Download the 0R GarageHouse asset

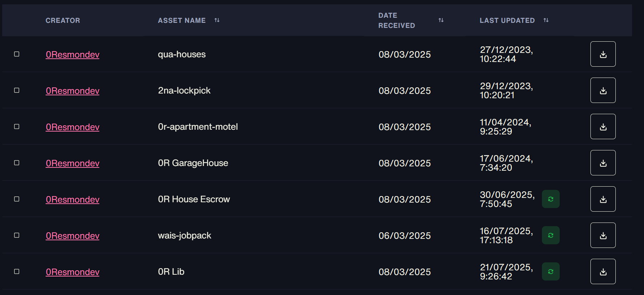(x=603, y=163)
